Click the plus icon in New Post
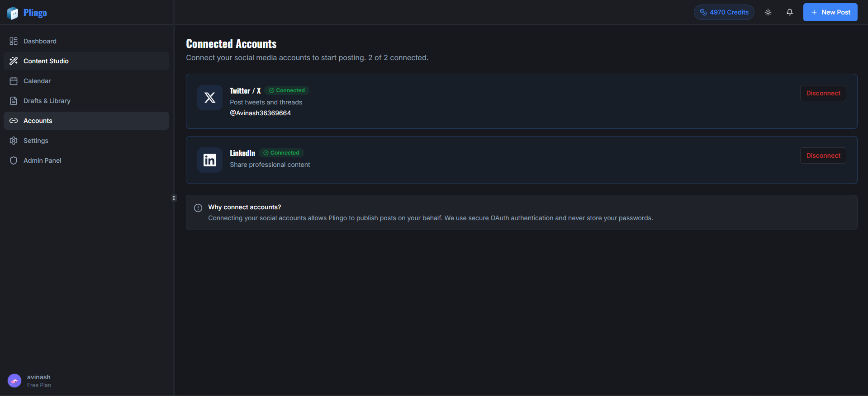 (814, 12)
